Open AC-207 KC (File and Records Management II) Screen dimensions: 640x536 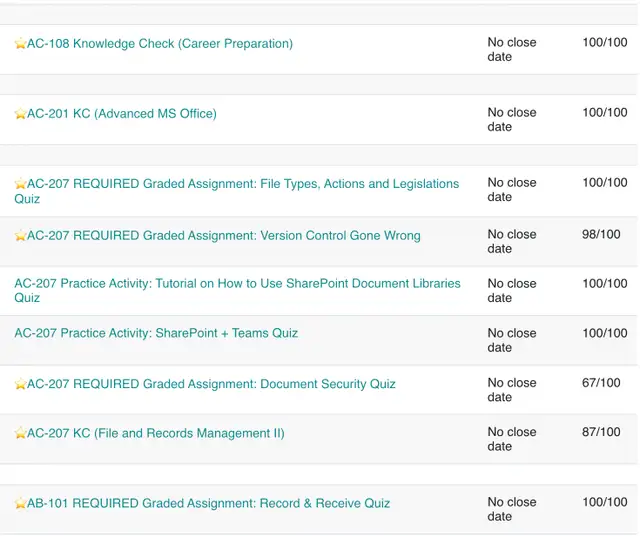156,433
